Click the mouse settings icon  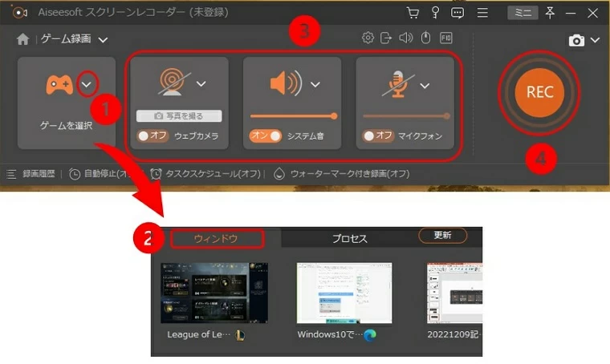pyautogui.click(x=425, y=38)
